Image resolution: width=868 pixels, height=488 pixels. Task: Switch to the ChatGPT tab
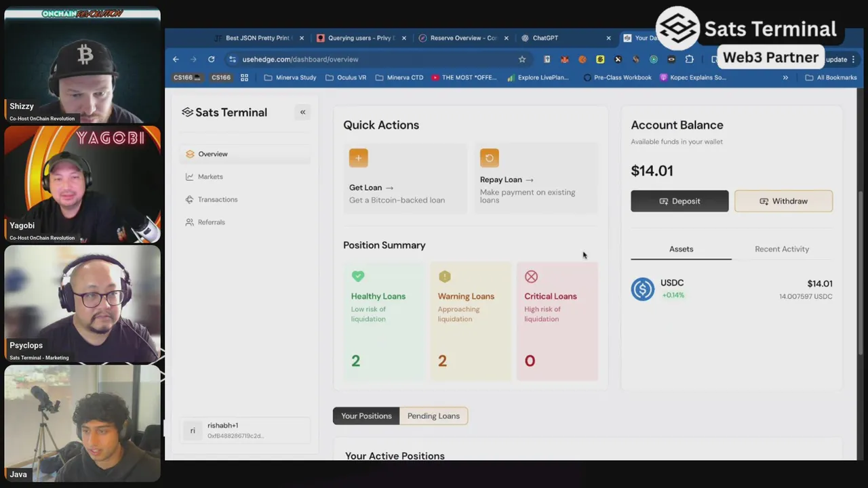tap(566, 38)
